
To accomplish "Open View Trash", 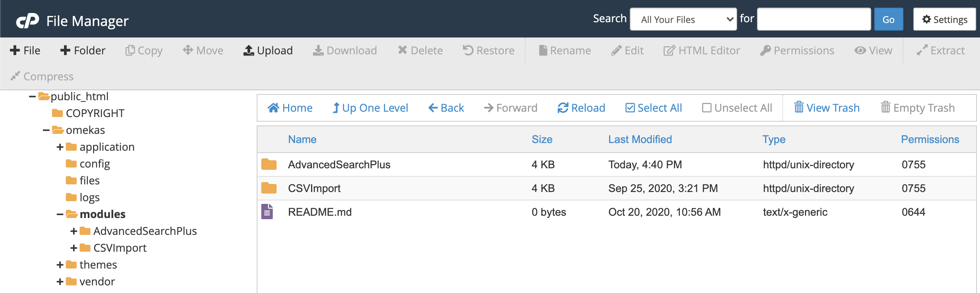I will pyautogui.click(x=827, y=108).
